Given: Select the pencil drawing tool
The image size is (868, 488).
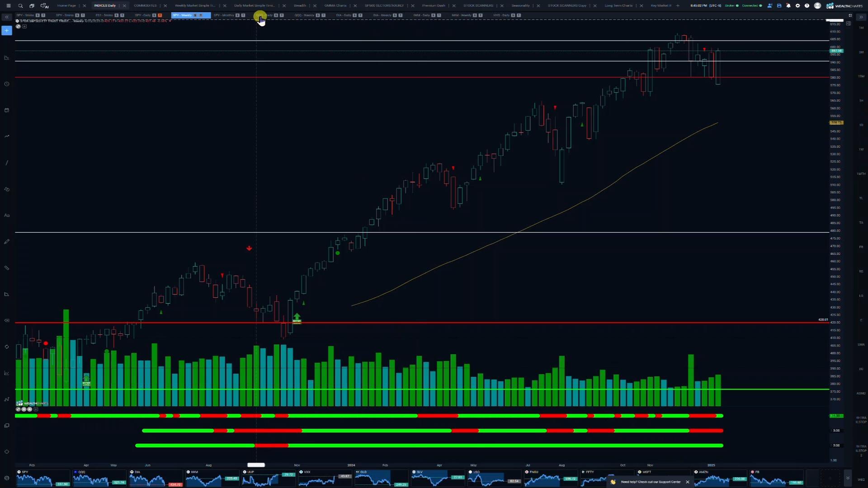Looking at the screenshot, I should coord(6,242).
